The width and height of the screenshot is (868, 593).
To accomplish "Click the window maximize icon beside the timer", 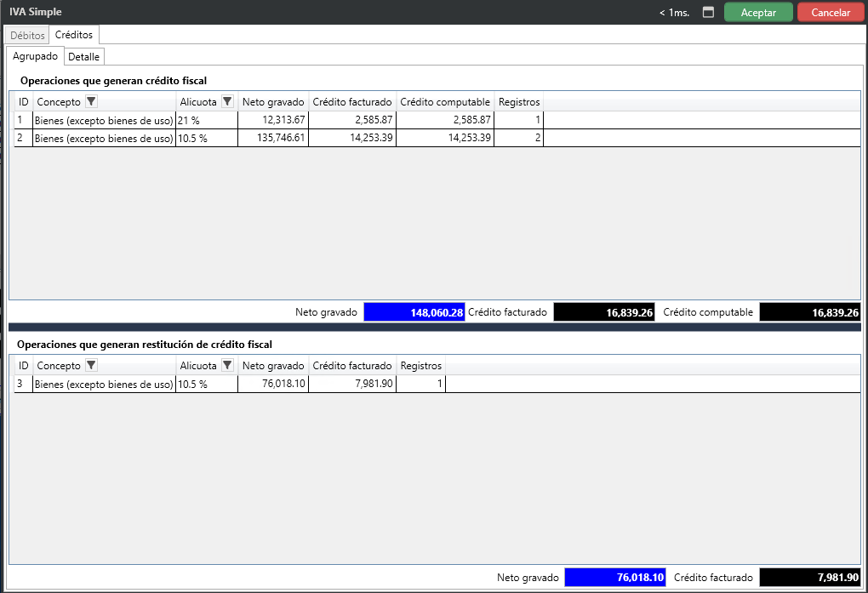I will pyautogui.click(x=708, y=13).
